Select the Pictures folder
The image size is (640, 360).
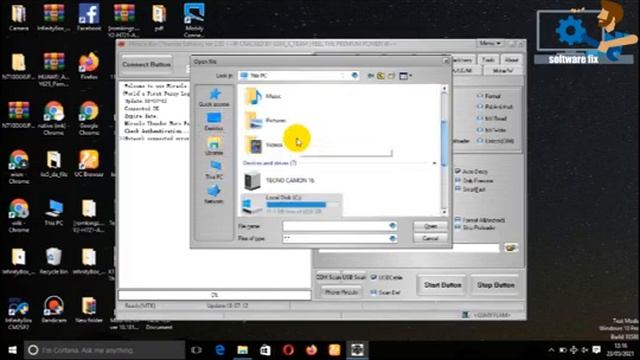click(265, 120)
